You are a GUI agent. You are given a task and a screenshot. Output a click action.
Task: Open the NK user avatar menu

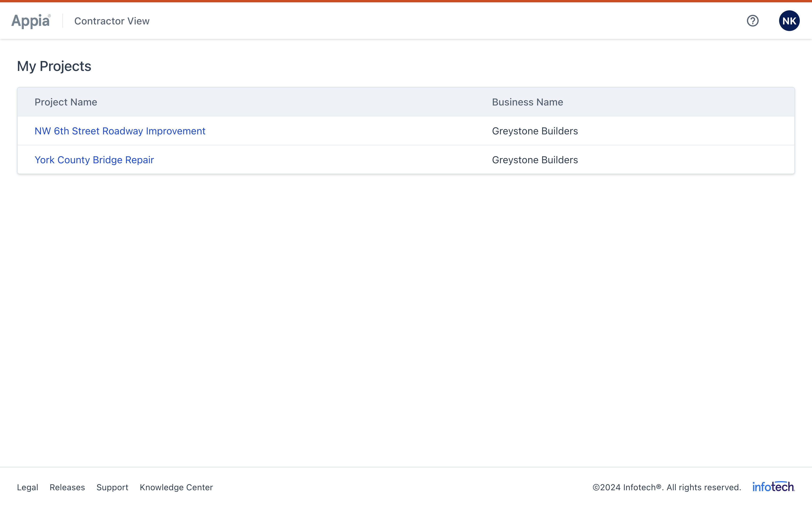click(789, 21)
